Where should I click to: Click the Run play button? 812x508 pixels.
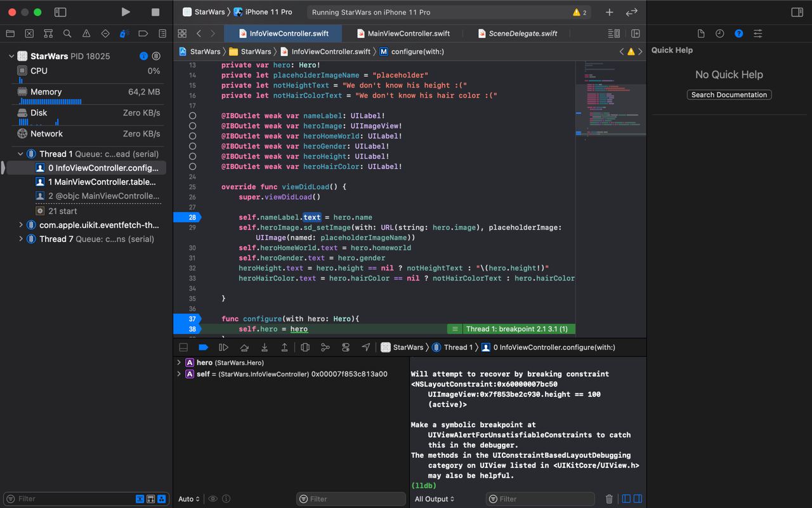[x=126, y=12]
